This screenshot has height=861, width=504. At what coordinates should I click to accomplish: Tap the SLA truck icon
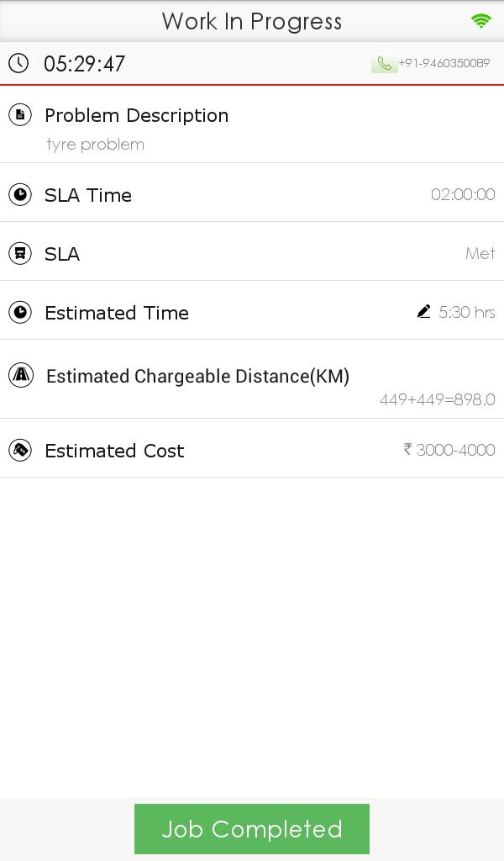[20, 253]
